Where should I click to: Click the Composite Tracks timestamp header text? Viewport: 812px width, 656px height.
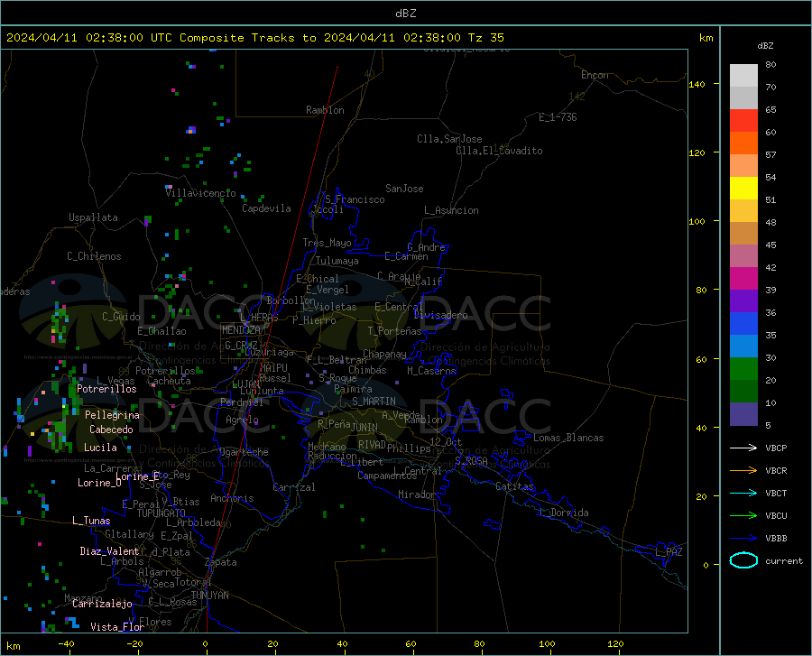[255, 38]
